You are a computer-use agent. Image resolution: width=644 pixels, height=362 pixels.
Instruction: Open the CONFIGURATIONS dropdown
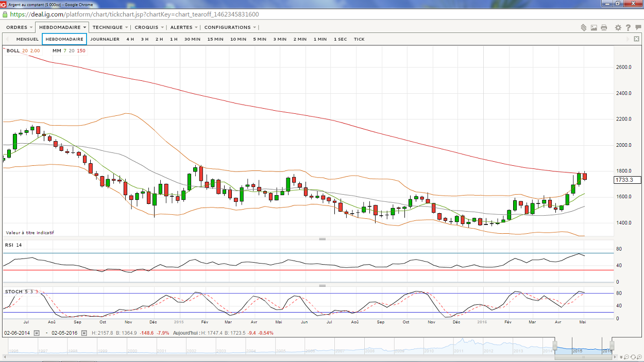pos(231,27)
